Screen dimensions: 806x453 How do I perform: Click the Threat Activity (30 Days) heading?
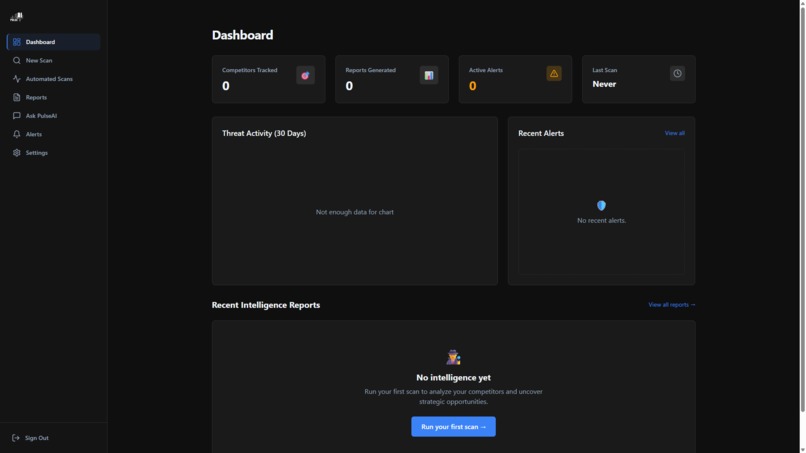click(x=264, y=133)
